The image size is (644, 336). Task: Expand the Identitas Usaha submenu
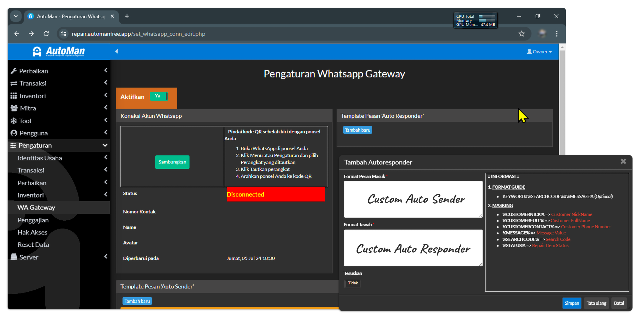click(x=39, y=158)
